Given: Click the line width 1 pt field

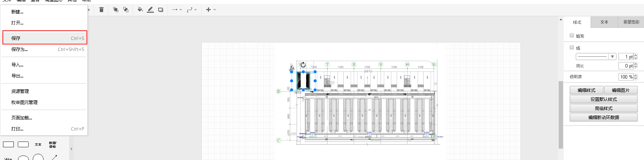Looking at the screenshot, I should pos(626,57).
